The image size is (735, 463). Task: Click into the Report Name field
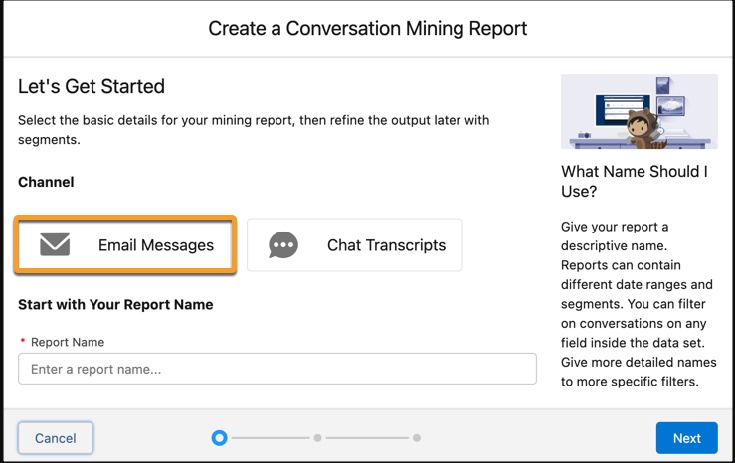coord(277,369)
